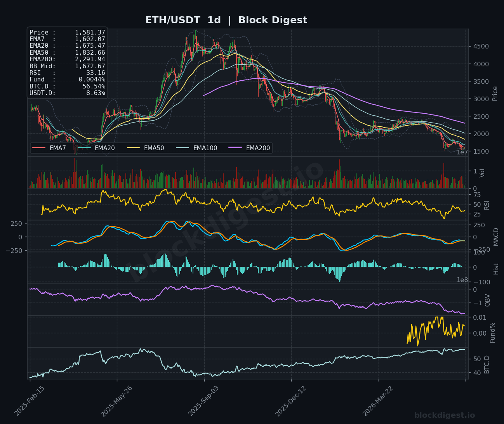
Task: Click the Price axis label
Action: [x=495, y=93]
